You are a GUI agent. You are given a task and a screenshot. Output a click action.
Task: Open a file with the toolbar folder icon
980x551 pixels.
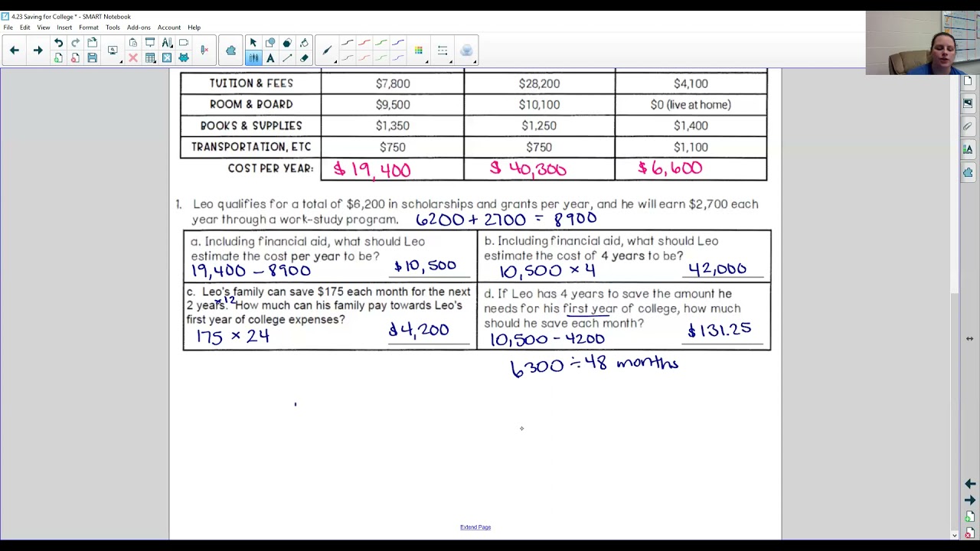pyautogui.click(x=92, y=43)
